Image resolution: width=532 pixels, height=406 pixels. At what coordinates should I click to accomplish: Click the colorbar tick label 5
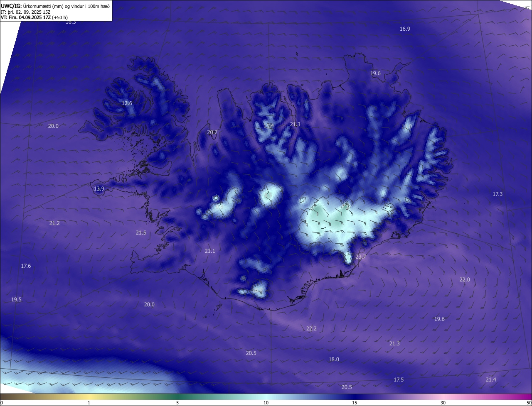pos(177,403)
